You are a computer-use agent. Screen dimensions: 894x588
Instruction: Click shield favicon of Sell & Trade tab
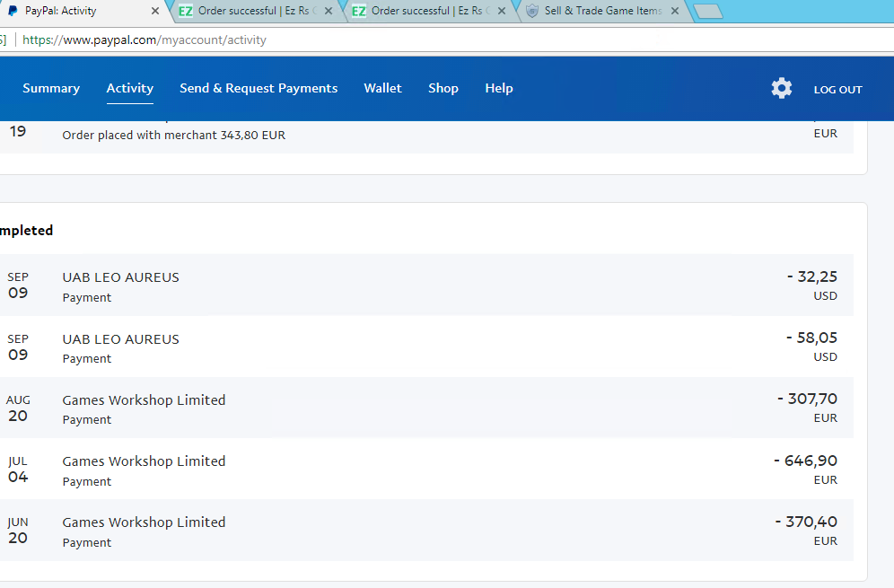(532, 11)
